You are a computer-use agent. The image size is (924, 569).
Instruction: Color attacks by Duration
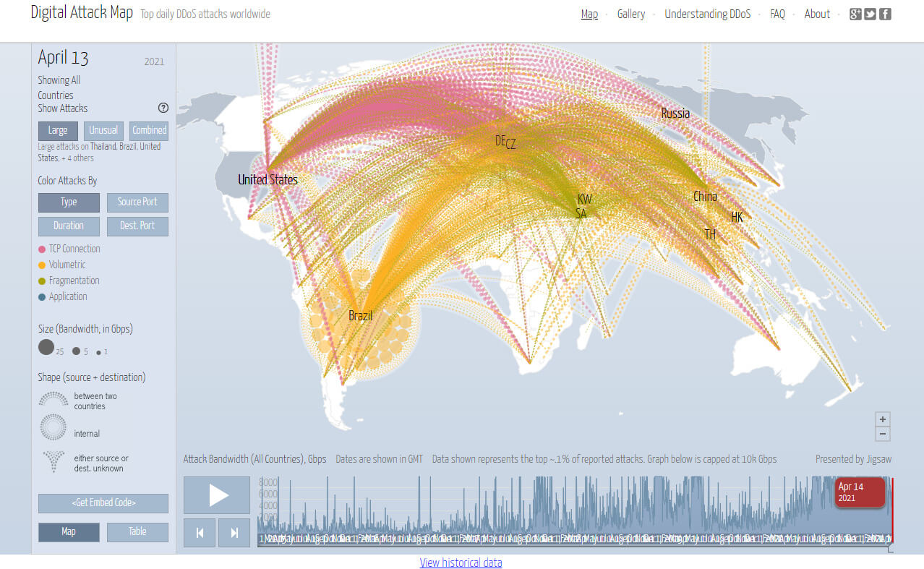69,226
